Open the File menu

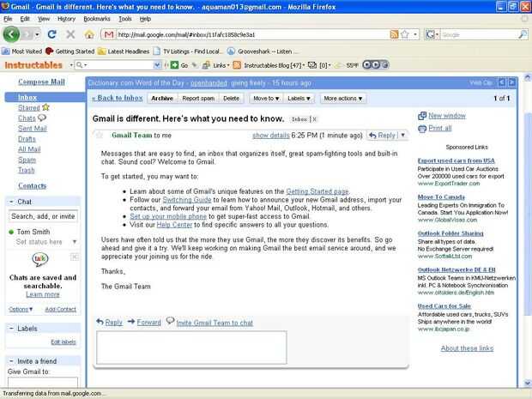click(x=8, y=19)
